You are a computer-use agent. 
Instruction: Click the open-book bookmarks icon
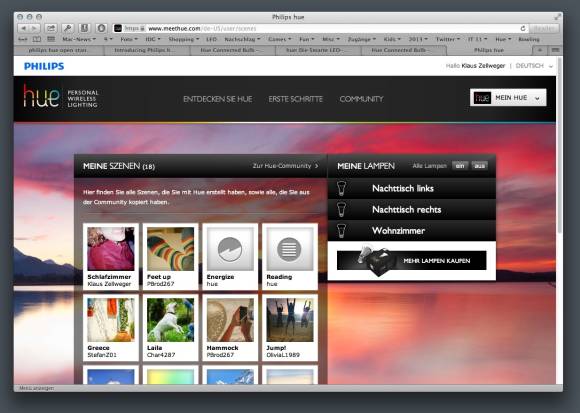[x=37, y=39]
